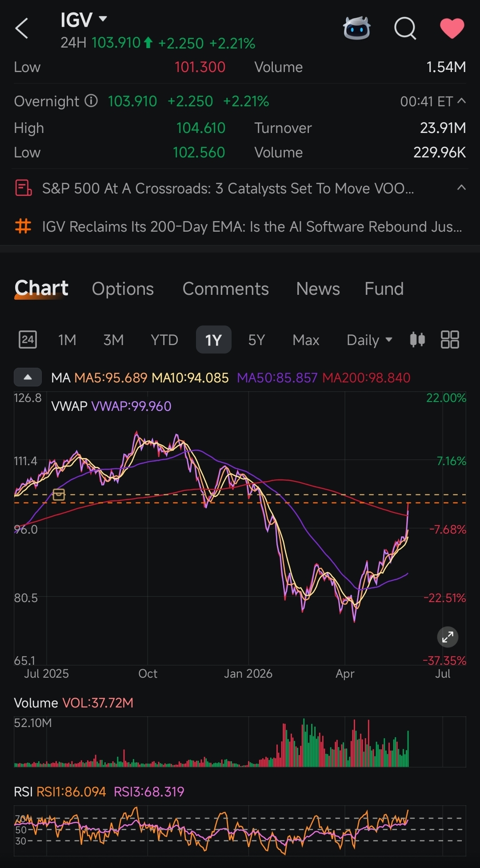Open the candlestick chart style icon

[417, 340]
